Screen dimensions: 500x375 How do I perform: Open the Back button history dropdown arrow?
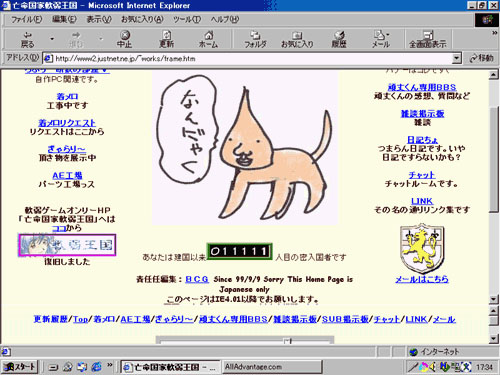[52, 39]
